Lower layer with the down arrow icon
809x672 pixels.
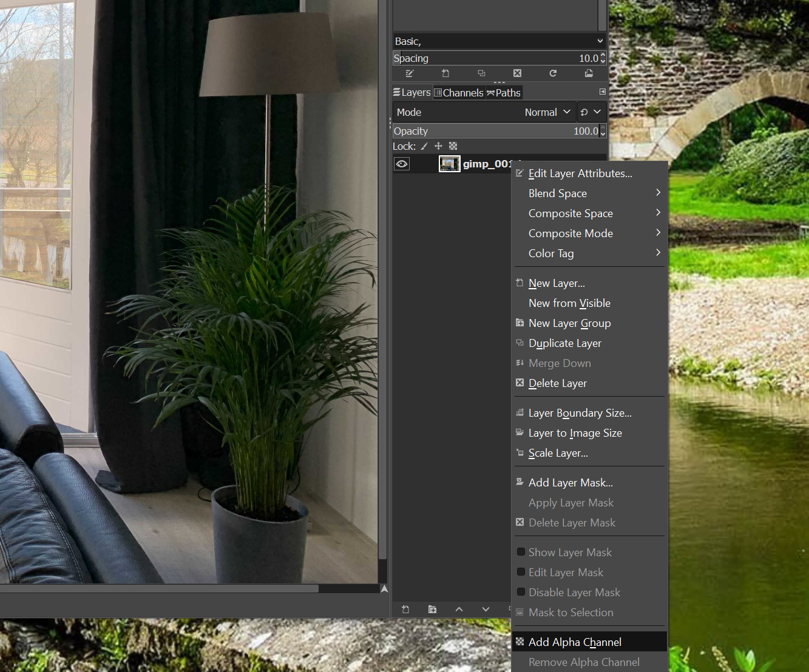pos(486,610)
